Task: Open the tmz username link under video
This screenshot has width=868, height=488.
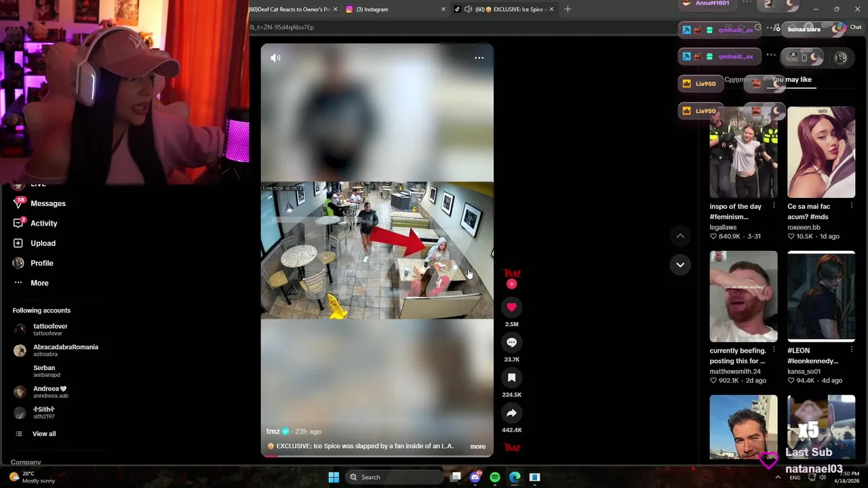Action: click(273, 432)
